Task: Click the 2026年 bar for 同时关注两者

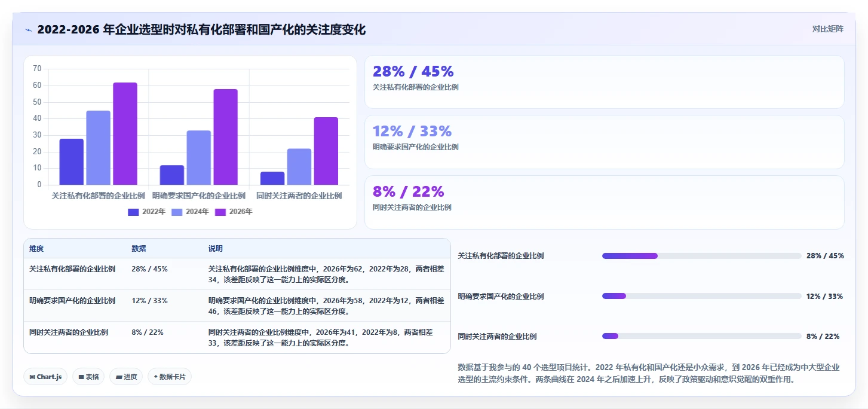Action: coord(326,151)
